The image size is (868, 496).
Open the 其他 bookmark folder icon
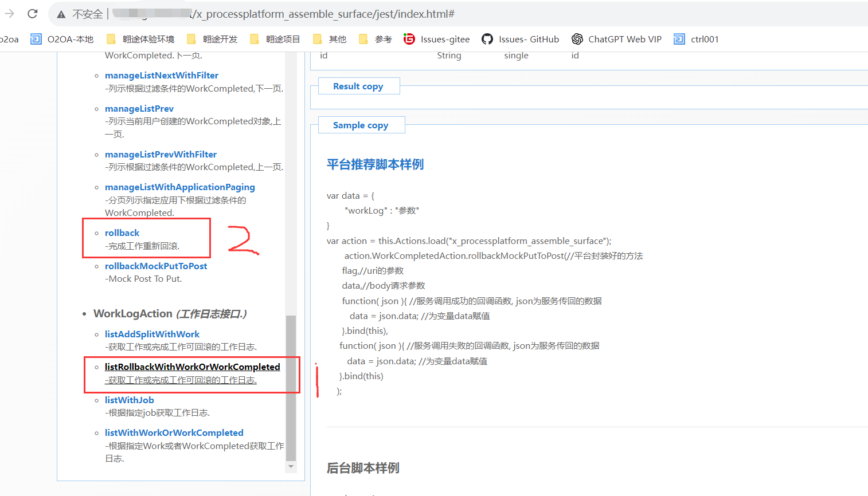(318, 39)
